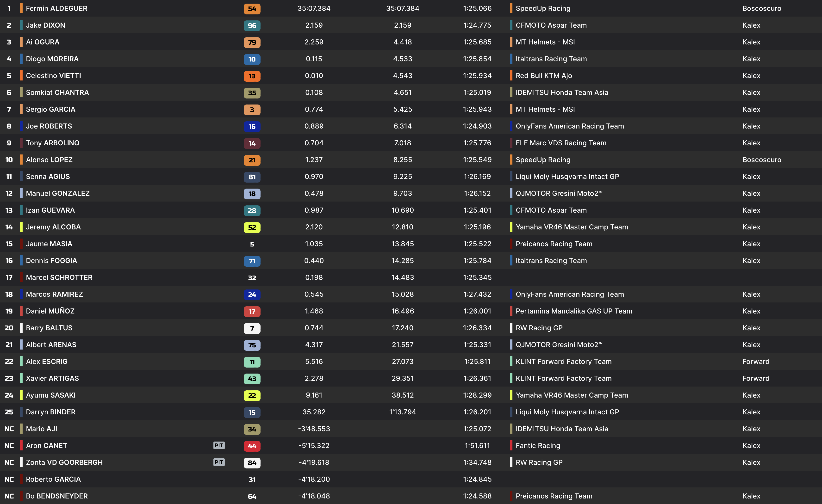Image resolution: width=822 pixels, height=504 pixels.
Task: Open the Red Bull KTM Ajo team
Action: point(544,76)
